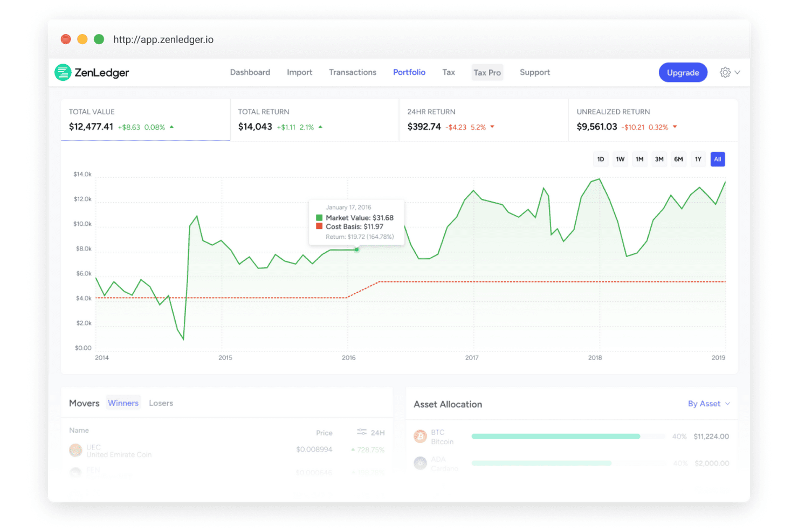Select the 24HR Return card
Viewport: 798px width, 532px height.
click(484, 120)
